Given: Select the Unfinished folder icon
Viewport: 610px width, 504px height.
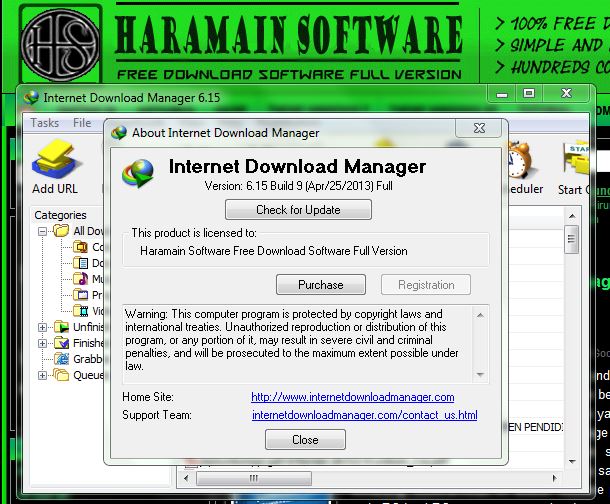Looking at the screenshot, I should [61, 327].
